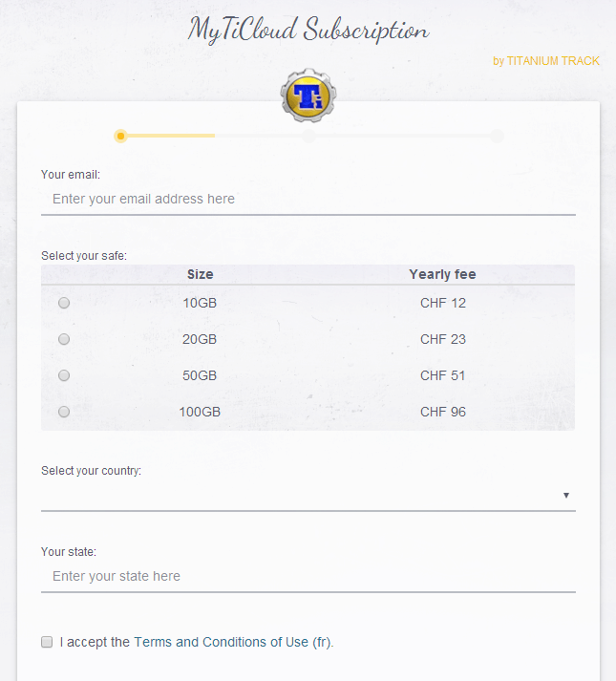Choose the 20GB safe option
The height and width of the screenshot is (681, 616).
[64, 339]
